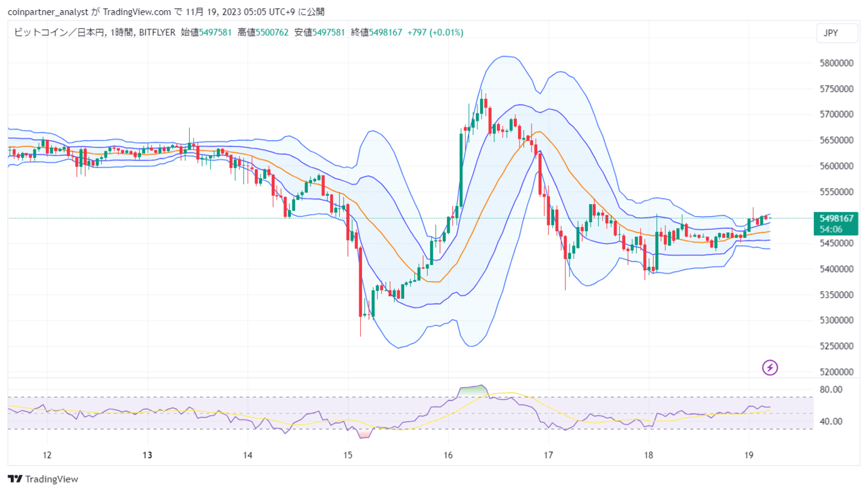
Task: Click the TradingView logo icon
Action: point(14,479)
